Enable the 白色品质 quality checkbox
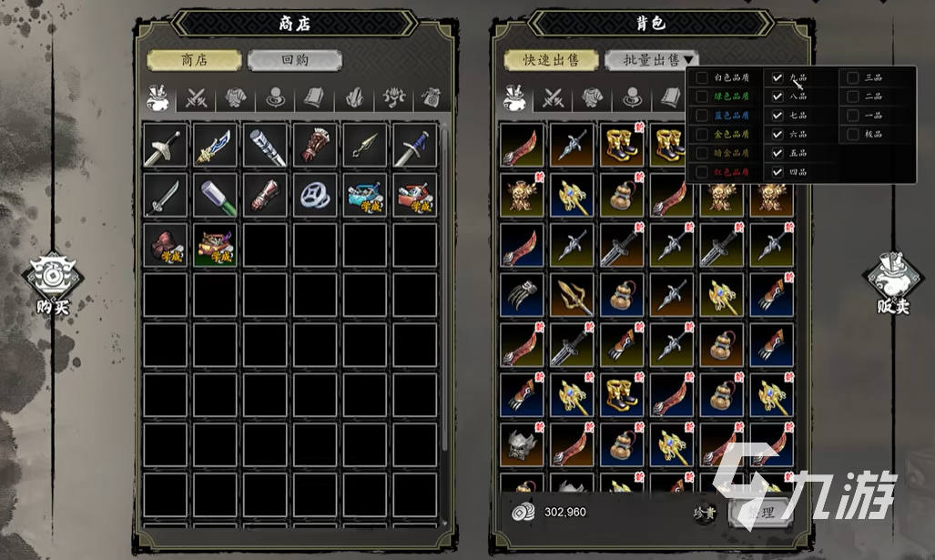The height and width of the screenshot is (560, 935). (702, 77)
